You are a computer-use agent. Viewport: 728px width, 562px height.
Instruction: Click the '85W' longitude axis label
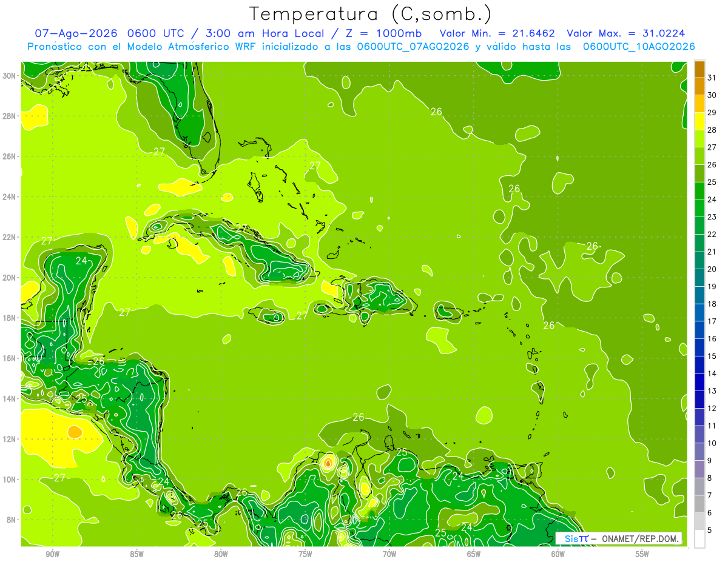[x=136, y=554]
